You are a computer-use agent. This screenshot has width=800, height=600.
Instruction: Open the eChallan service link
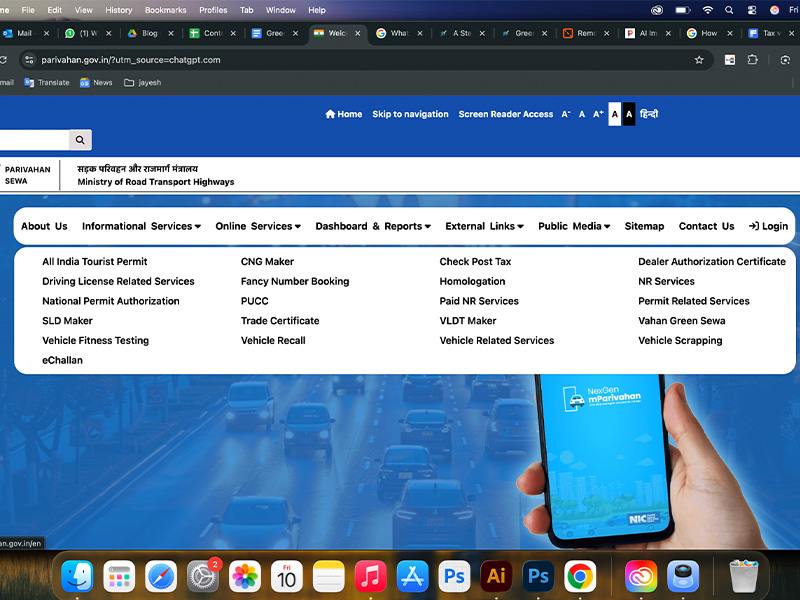(62, 360)
